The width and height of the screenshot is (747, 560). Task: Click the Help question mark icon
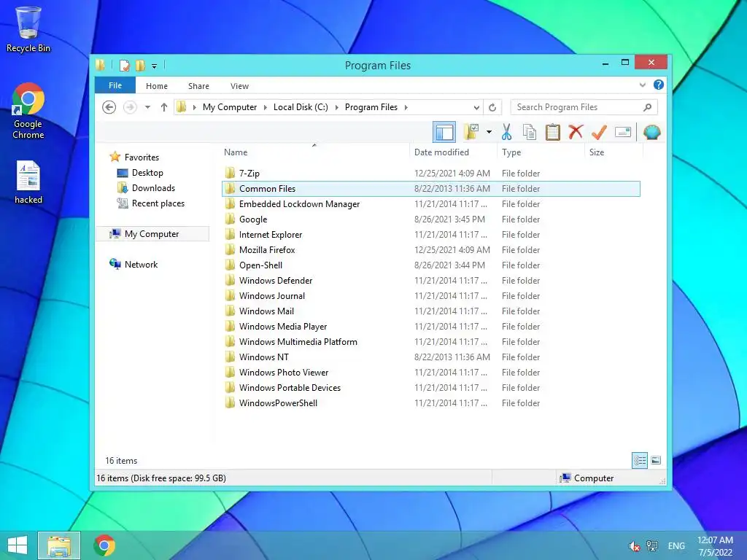(659, 85)
